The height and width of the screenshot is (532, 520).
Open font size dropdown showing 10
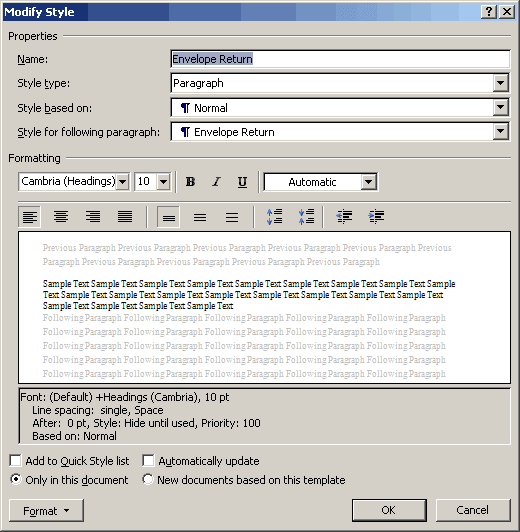point(163,182)
